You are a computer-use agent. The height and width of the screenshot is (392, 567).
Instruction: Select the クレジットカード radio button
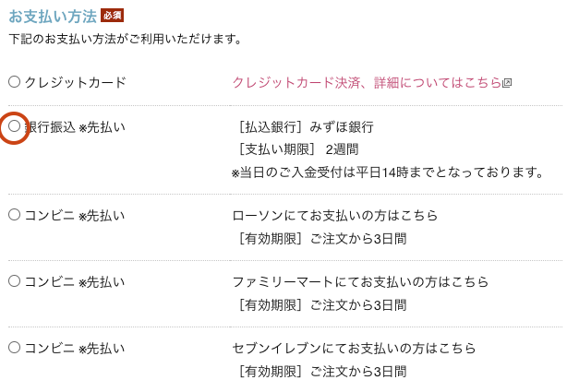[x=14, y=82]
